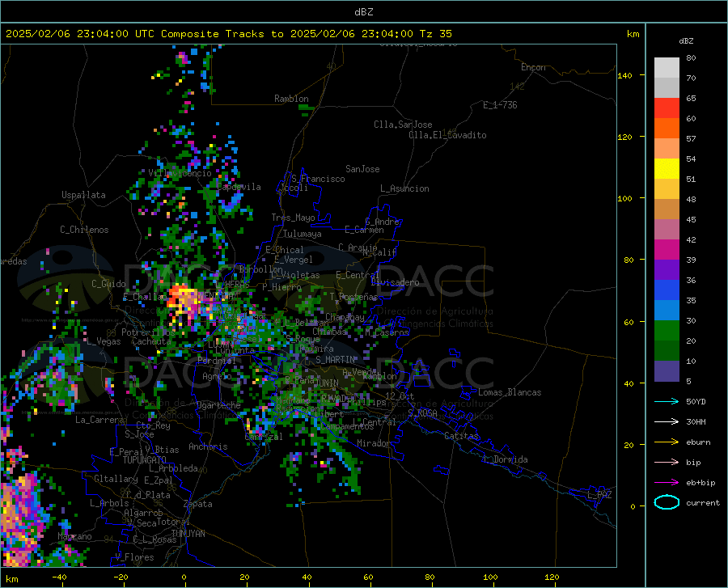The height and width of the screenshot is (588, 728).
Task: Click the 'C_Guido' map label
Action: 108,284
